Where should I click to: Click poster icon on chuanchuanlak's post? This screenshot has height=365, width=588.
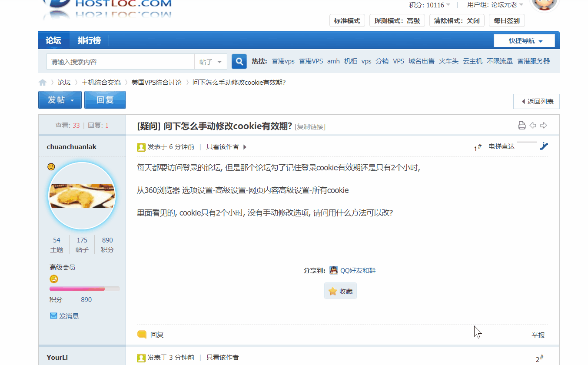[141, 147]
